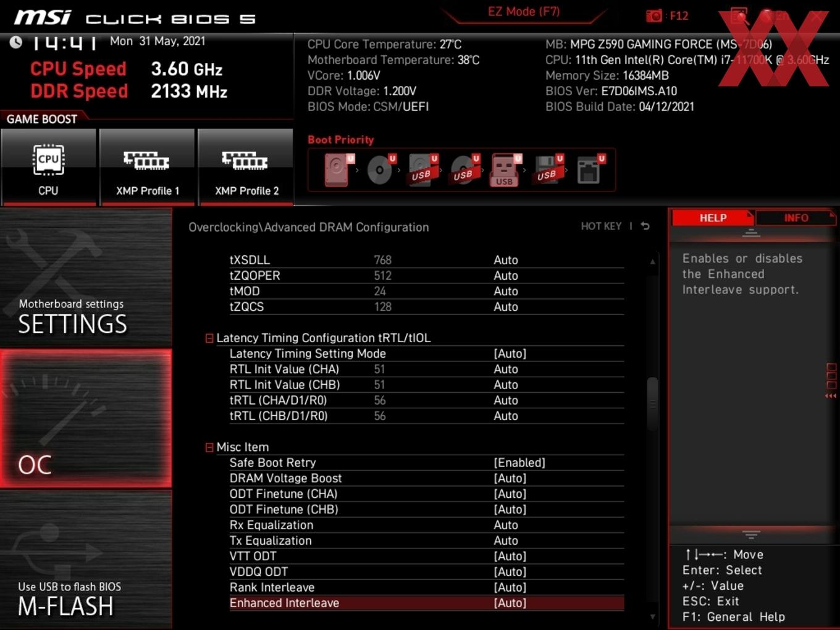Select the USB hard disk boot icon
This screenshot has width=840, height=630.
tap(422, 170)
